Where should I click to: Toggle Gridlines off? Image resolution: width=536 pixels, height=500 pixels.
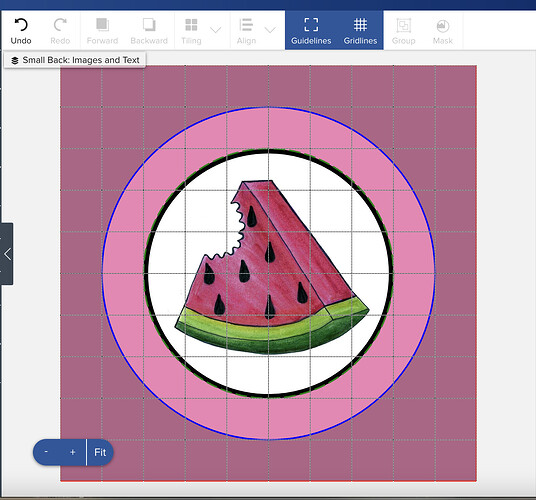(360, 30)
